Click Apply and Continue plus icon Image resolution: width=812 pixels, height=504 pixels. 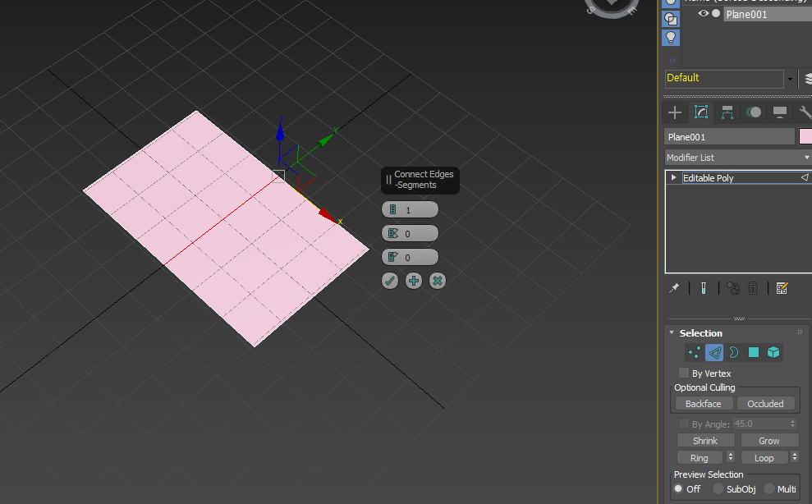click(x=414, y=281)
